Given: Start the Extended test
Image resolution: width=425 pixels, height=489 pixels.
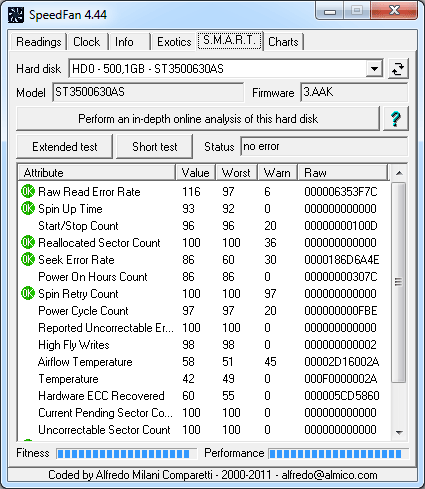Looking at the screenshot, I should click(x=65, y=147).
